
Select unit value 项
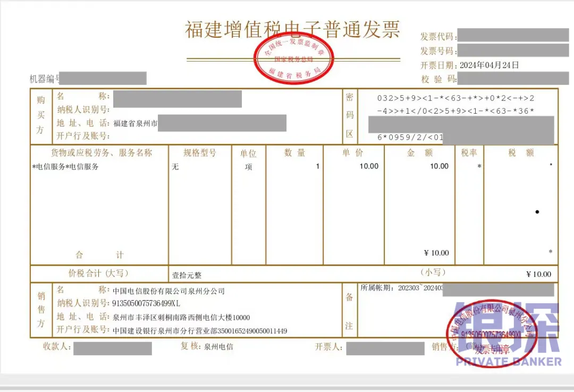(249, 167)
